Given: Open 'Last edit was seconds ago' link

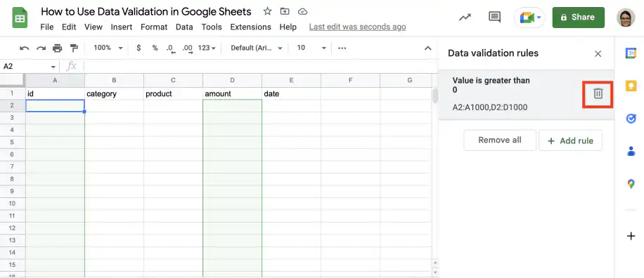Looking at the screenshot, I should coord(357,27).
